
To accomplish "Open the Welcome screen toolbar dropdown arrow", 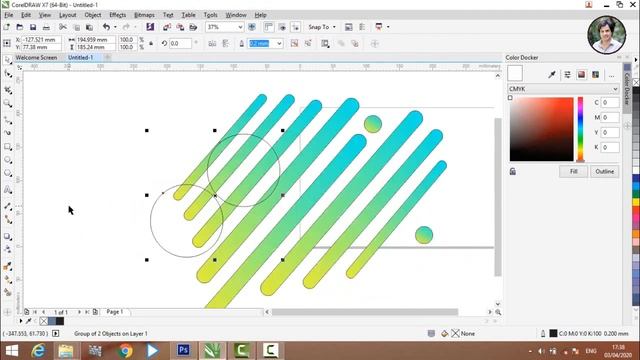I will [388, 27].
